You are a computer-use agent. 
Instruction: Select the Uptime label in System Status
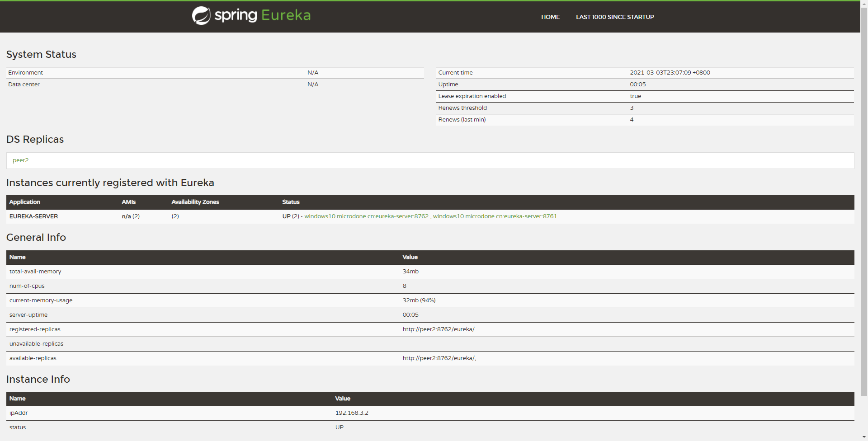pyautogui.click(x=448, y=84)
